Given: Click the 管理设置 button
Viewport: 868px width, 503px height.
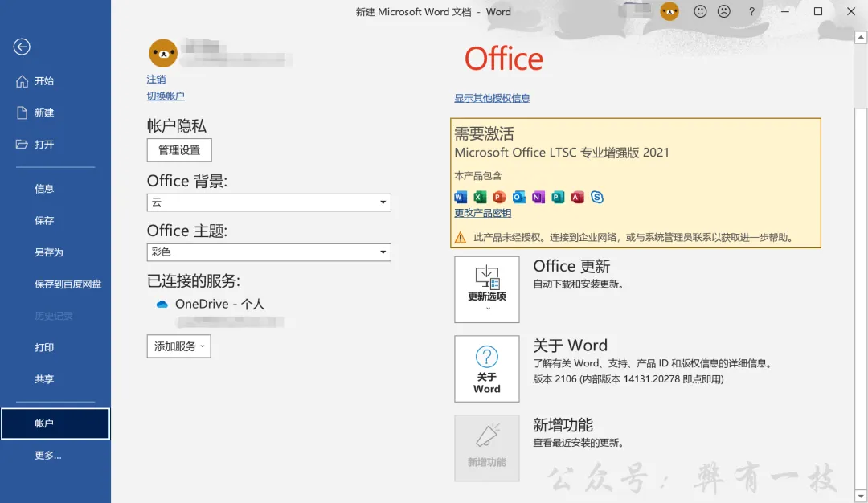Looking at the screenshot, I should point(179,150).
